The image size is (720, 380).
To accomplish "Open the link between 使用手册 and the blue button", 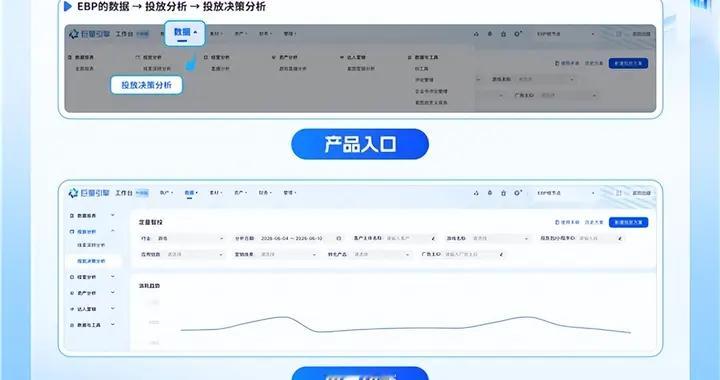I will click(594, 222).
